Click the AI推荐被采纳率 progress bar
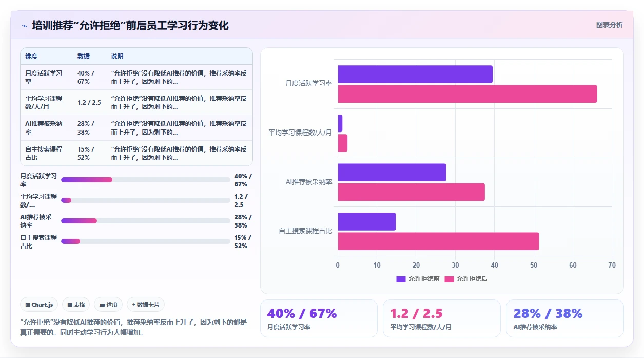 [x=146, y=221]
